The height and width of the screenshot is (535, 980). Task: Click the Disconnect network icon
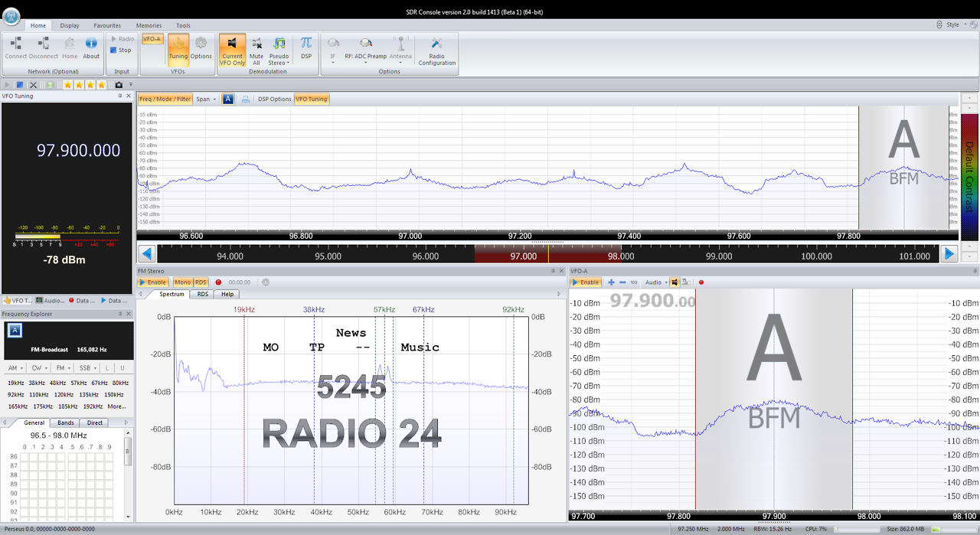(44, 48)
